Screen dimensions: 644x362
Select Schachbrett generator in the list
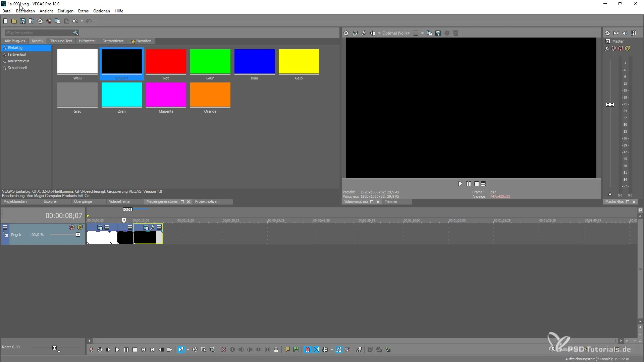tap(18, 68)
